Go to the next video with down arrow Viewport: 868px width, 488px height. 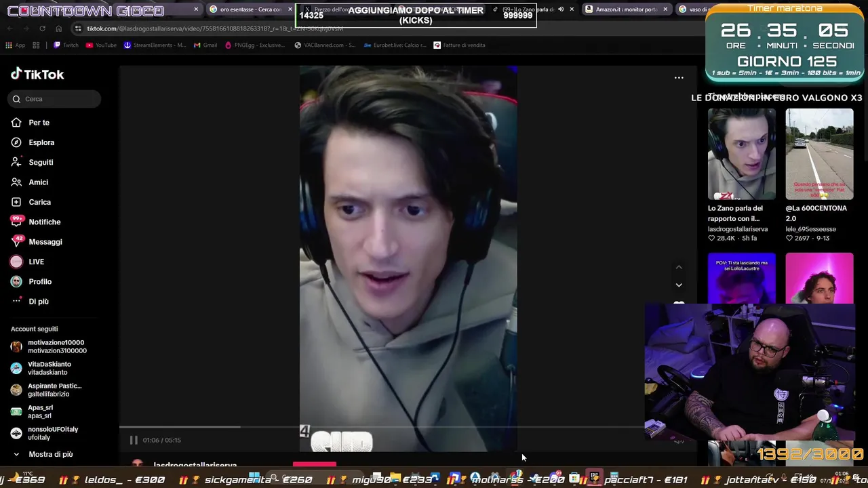pyautogui.click(x=679, y=285)
